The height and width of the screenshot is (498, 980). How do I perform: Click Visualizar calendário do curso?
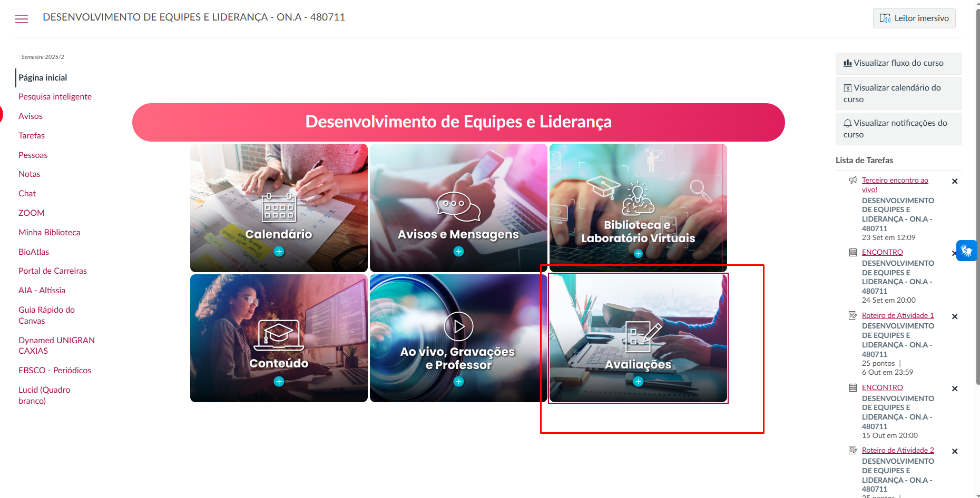[x=898, y=94]
